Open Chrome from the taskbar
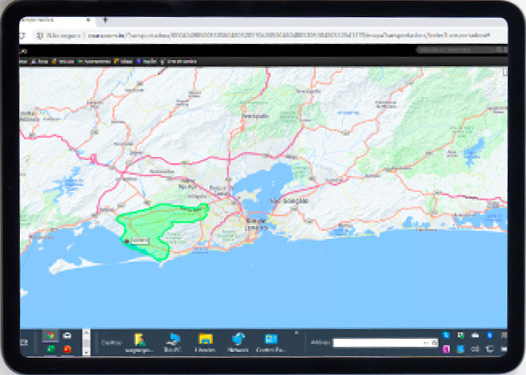The width and height of the screenshot is (526, 375). coord(50,335)
